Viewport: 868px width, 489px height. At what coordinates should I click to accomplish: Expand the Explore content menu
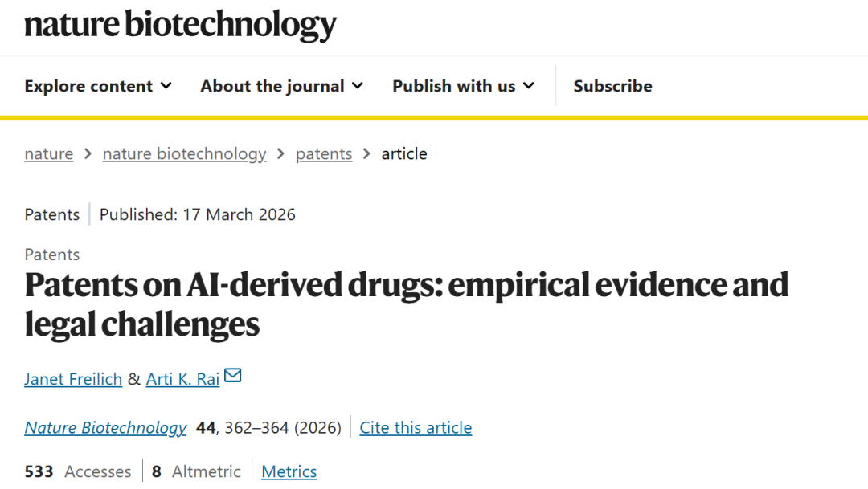point(98,86)
